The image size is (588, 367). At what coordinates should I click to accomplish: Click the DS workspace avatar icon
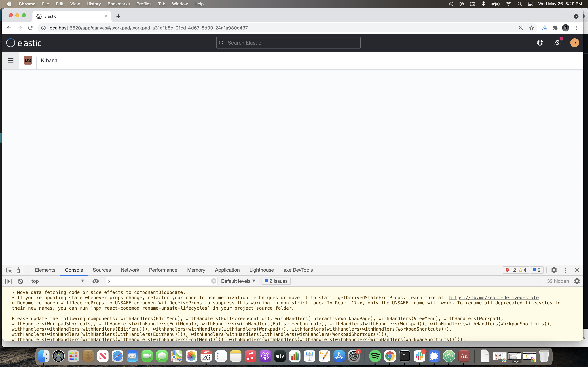pos(28,60)
